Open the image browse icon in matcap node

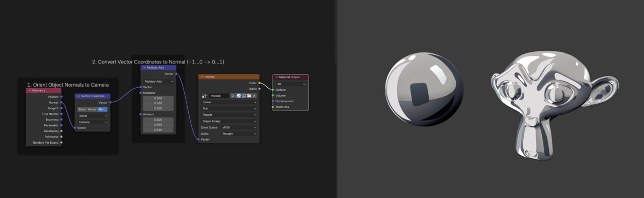point(205,96)
